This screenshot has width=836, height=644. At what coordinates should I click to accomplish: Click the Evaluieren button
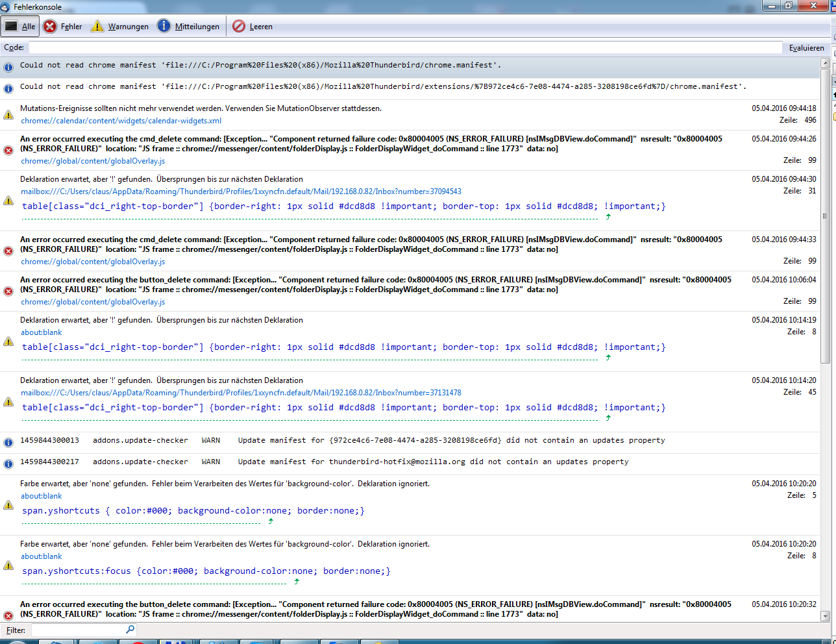point(807,47)
